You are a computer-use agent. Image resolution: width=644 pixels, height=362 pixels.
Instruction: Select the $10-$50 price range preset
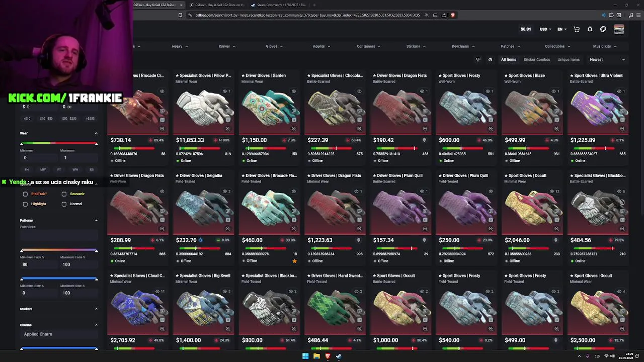[46, 119]
